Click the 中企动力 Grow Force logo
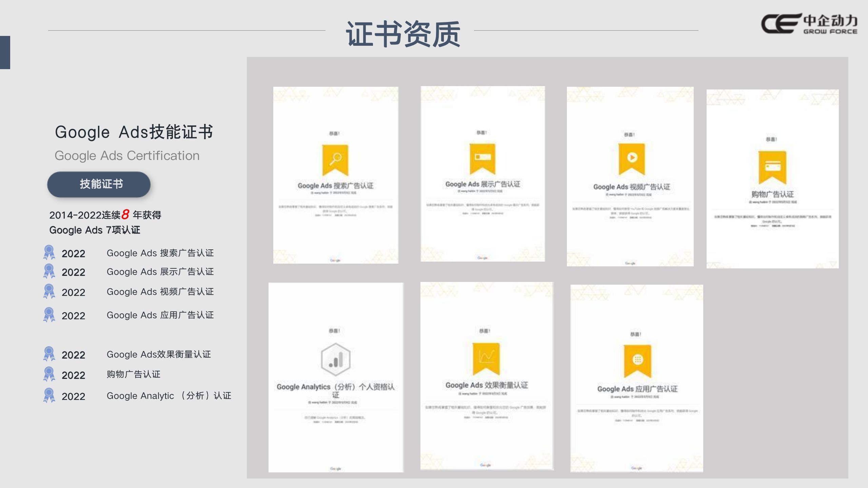 [x=809, y=24]
